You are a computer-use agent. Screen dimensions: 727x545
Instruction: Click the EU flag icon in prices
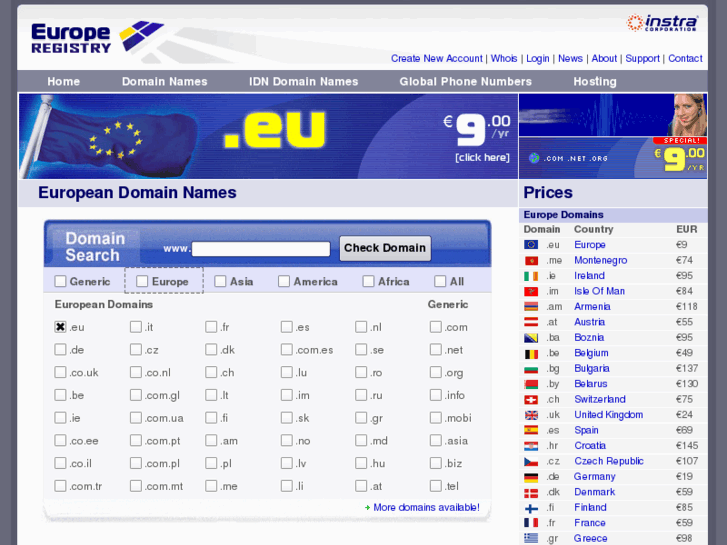tap(531, 245)
